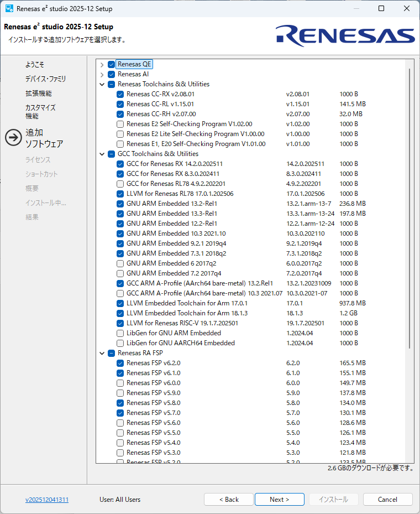
Task: Check Renesas E2 Self-Checking Program V1.02.00
Action: click(x=120, y=124)
